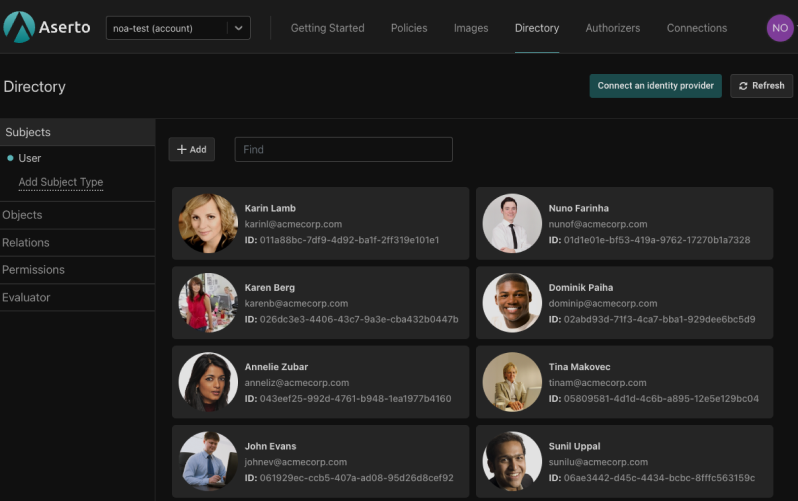The height and width of the screenshot is (501, 798).
Task: Open the Objects sidebar section
Action: [77, 215]
